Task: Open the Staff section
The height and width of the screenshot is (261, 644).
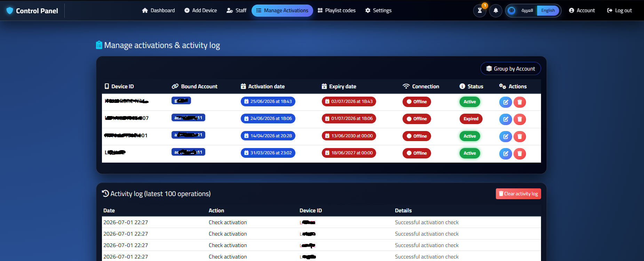Action: click(237, 10)
